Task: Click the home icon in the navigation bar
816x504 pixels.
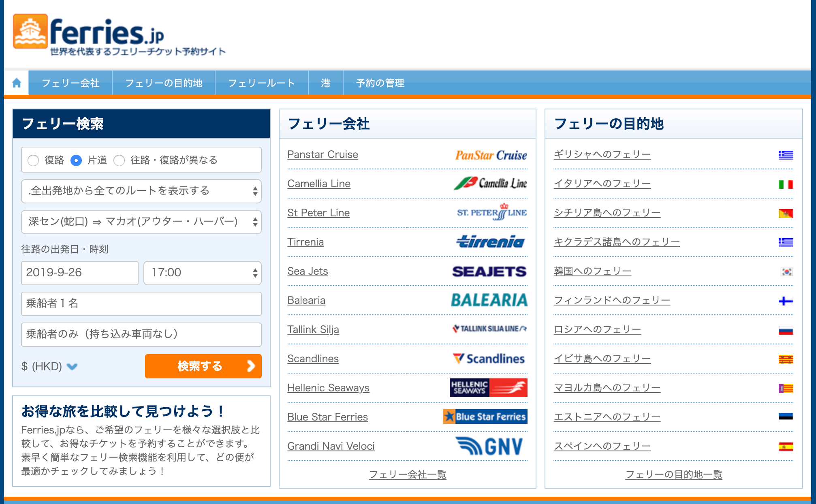Action: 17,83
